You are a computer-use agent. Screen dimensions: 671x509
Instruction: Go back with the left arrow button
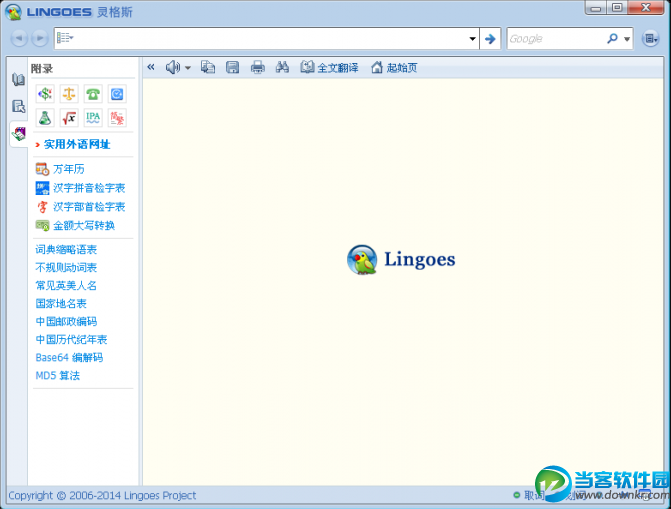19,39
